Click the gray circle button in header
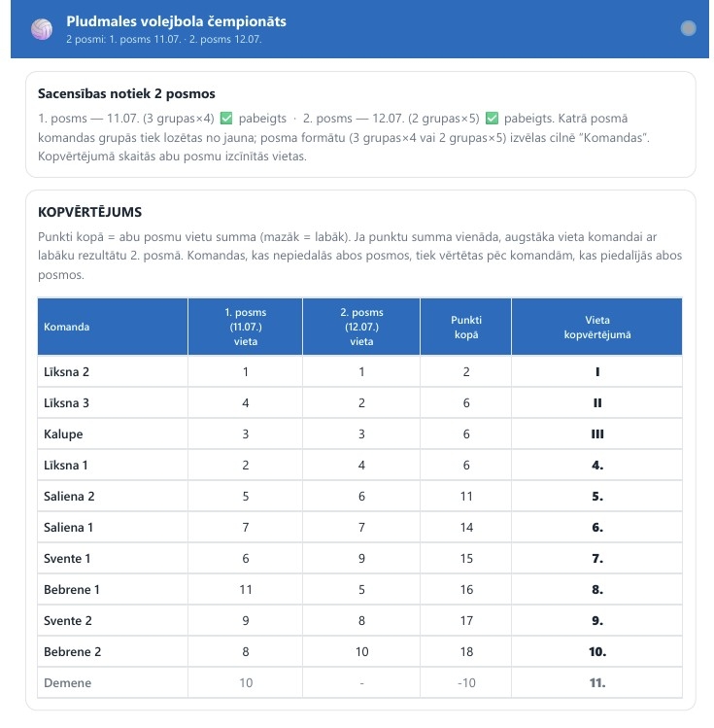The height and width of the screenshot is (728, 714). click(x=688, y=28)
